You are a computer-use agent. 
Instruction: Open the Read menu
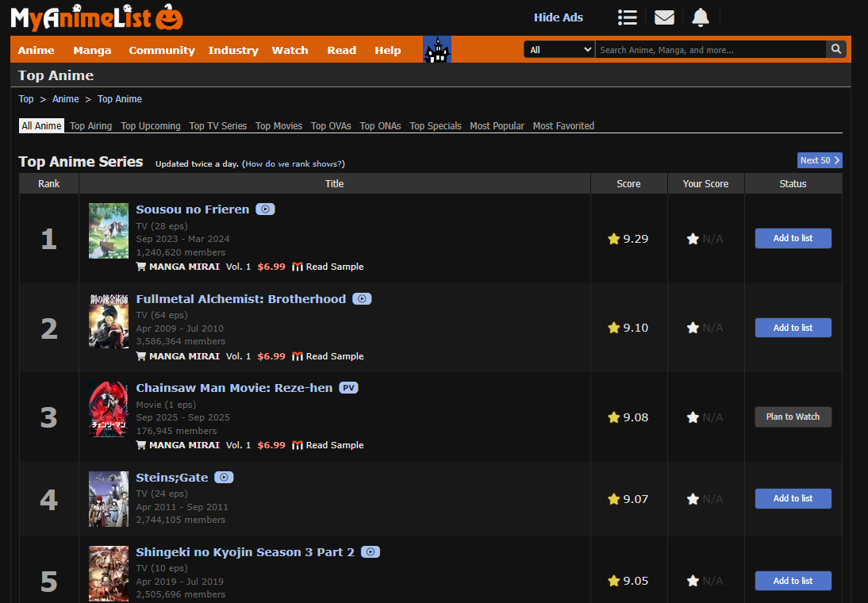341,50
